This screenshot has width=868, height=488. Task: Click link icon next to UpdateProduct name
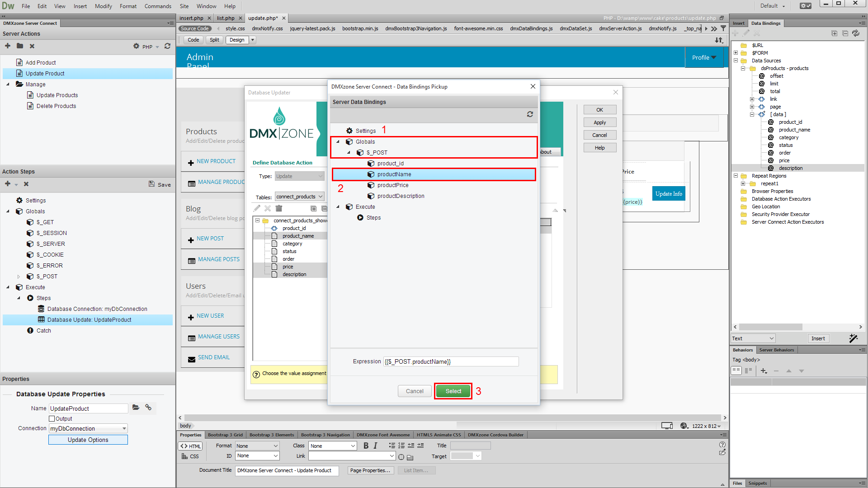click(x=148, y=408)
